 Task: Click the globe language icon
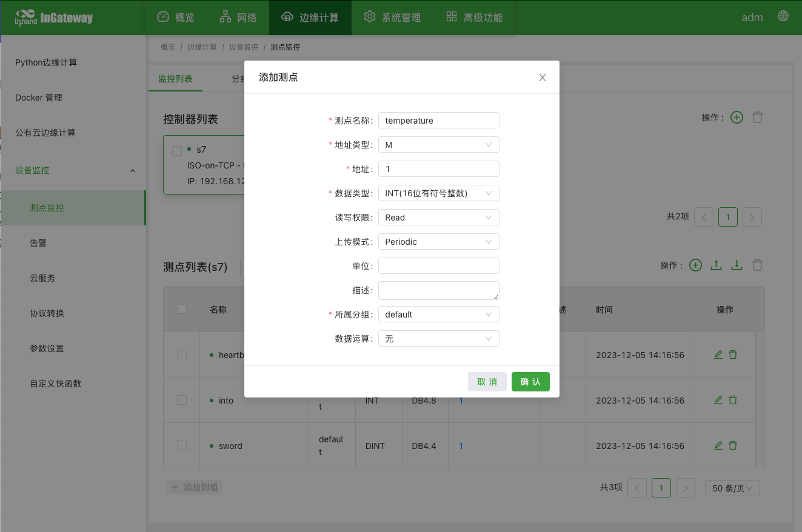tap(783, 16)
